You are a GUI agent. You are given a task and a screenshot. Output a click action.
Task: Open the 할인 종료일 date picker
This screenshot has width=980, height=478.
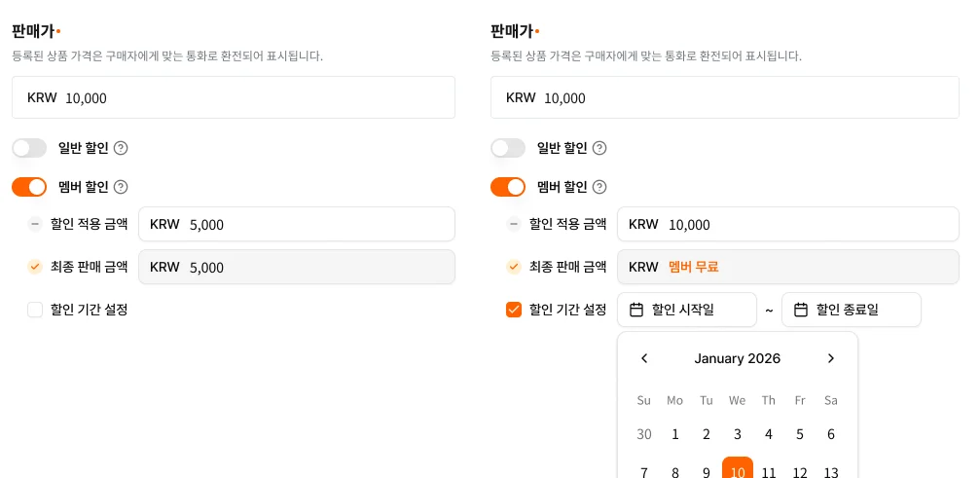851,310
